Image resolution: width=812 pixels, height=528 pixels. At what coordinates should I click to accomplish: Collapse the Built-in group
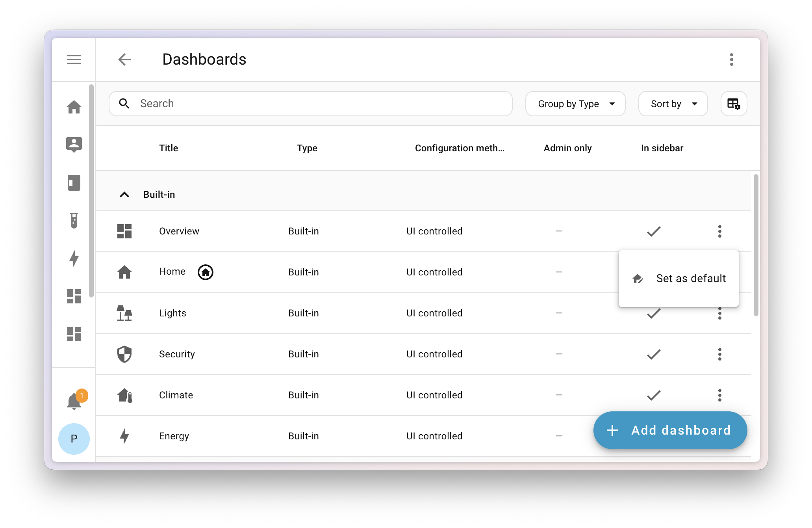point(124,194)
